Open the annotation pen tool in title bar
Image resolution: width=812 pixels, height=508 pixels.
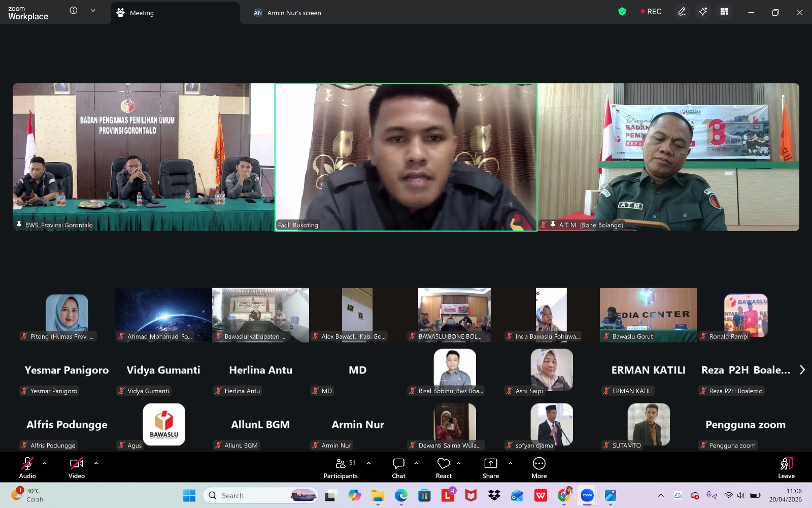click(x=682, y=12)
